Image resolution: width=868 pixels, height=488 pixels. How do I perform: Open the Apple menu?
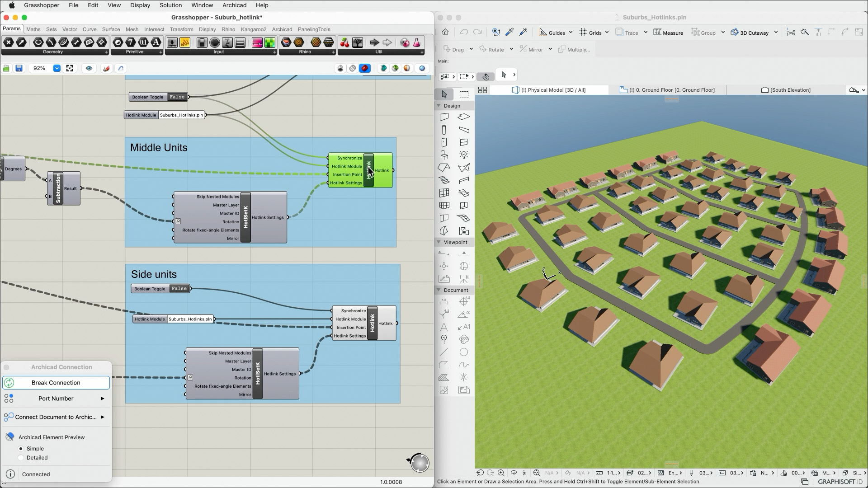point(12,5)
